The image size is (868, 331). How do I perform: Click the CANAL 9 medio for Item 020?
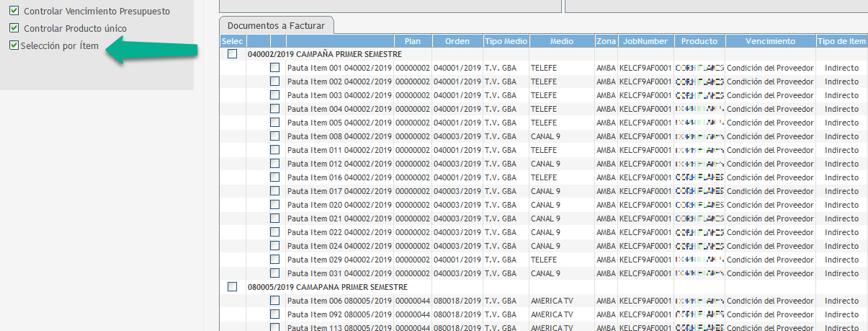(x=545, y=205)
